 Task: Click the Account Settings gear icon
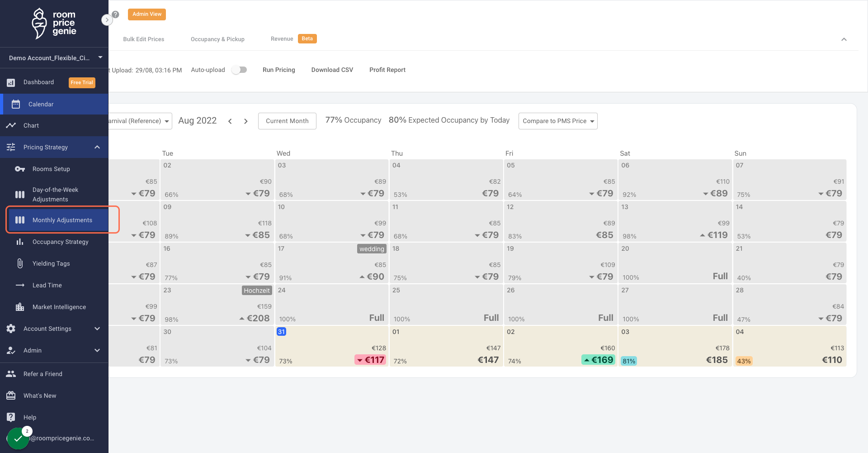coord(11,329)
